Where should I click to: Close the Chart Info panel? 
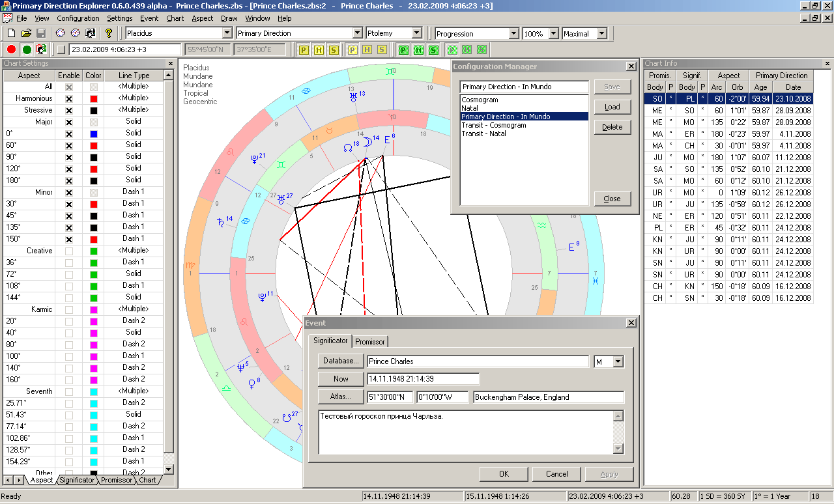[827, 64]
